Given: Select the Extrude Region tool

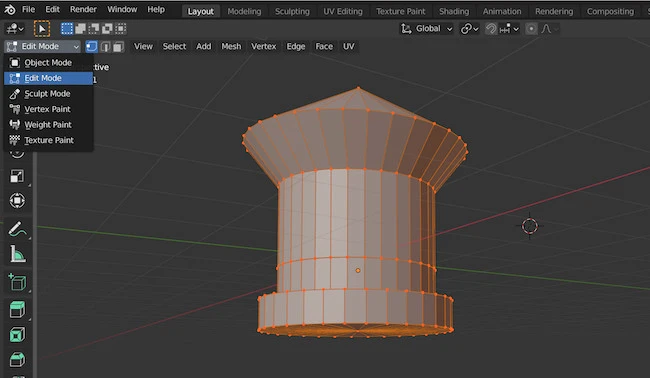Looking at the screenshot, I should pos(17,309).
